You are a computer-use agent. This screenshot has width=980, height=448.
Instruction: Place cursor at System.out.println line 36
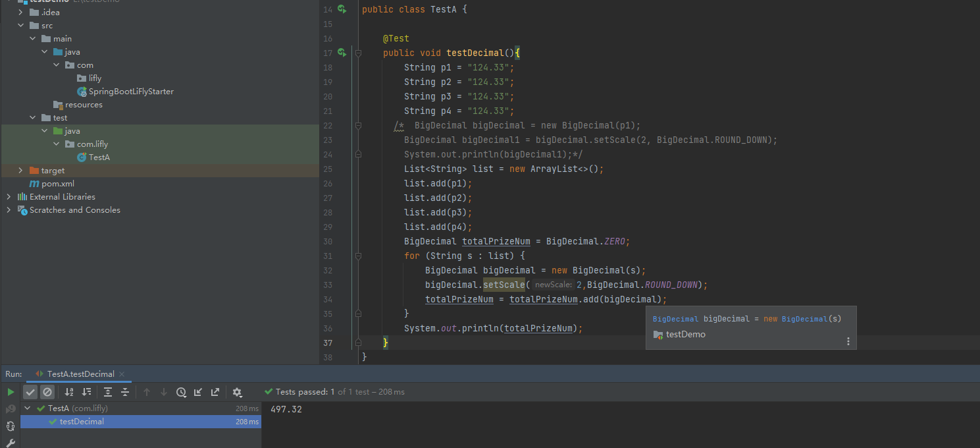click(x=494, y=328)
